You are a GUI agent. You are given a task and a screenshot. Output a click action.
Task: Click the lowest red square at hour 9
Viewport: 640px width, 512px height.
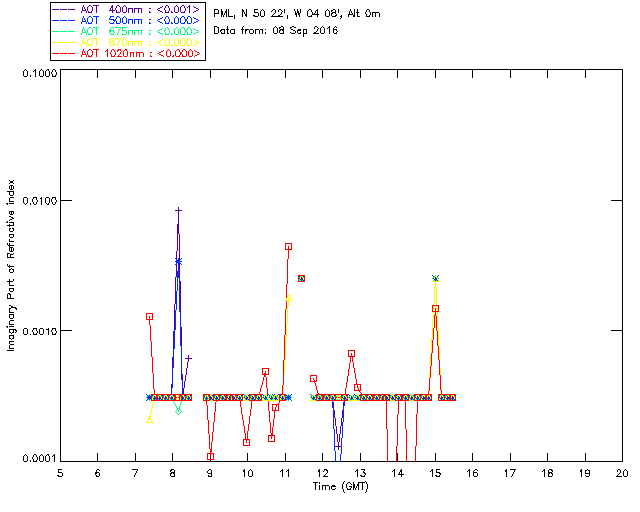(210, 456)
